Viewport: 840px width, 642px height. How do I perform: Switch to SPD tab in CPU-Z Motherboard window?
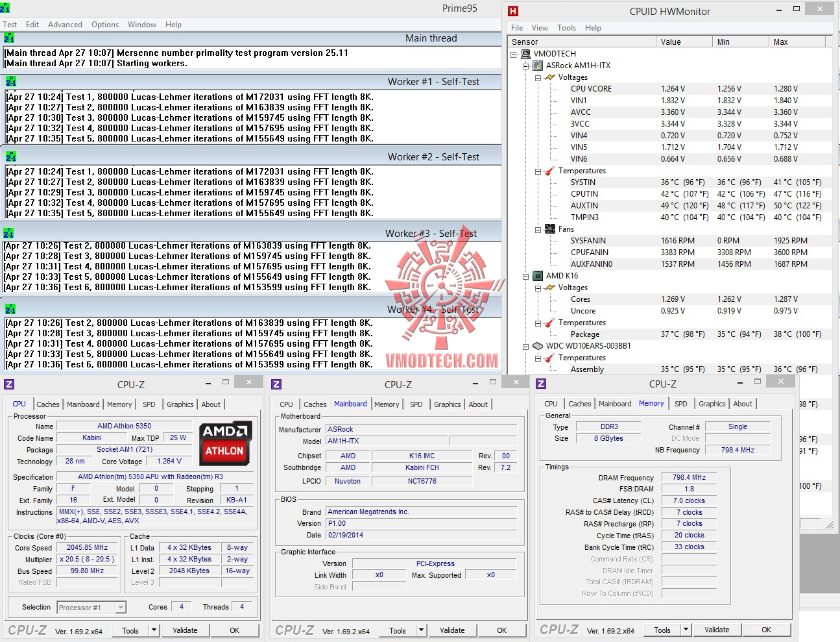point(416,404)
